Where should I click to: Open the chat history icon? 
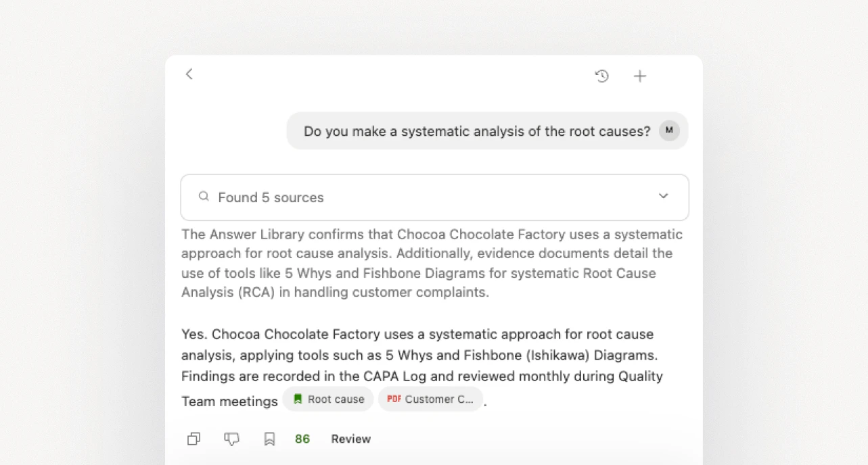[x=601, y=76]
